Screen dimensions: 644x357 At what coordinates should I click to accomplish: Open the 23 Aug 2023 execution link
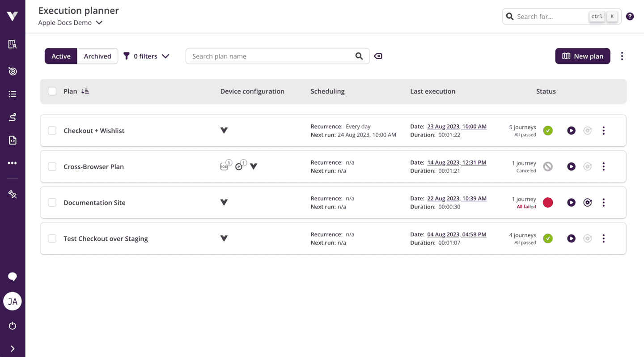tap(456, 126)
